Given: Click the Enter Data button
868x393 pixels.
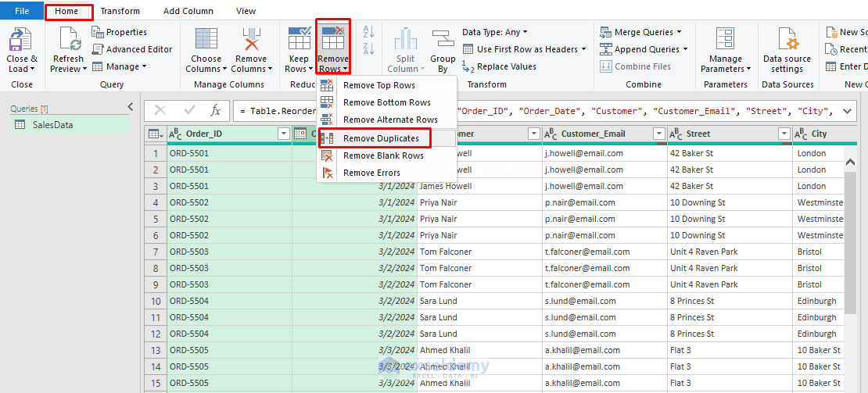Looking at the screenshot, I should click(846, 66).
